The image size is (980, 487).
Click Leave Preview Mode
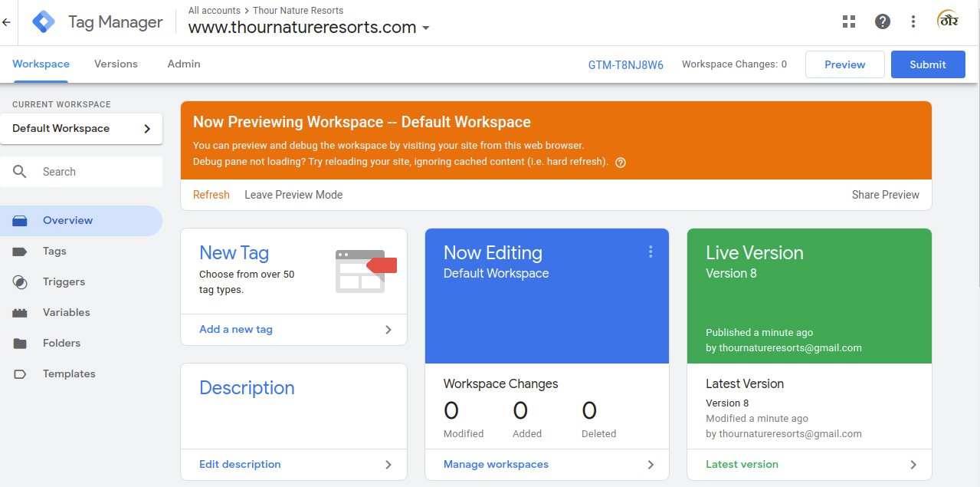coord(293,195)
